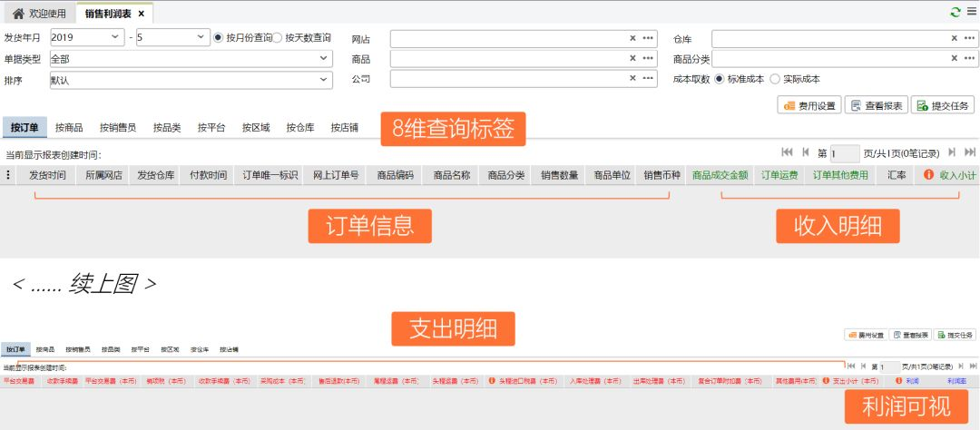
Task: Open the 仓库 selector ellipsis icon
Action: click(969, 38)
